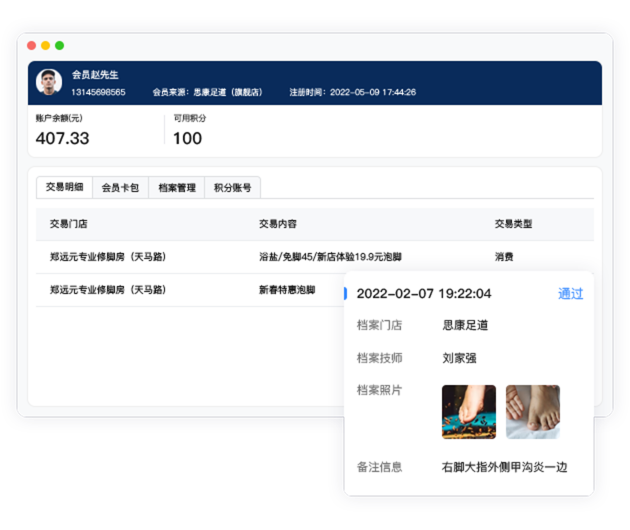This screenshot has height=530, width=630.
Task: Click the 交易类型 column header
Action: 513,224
